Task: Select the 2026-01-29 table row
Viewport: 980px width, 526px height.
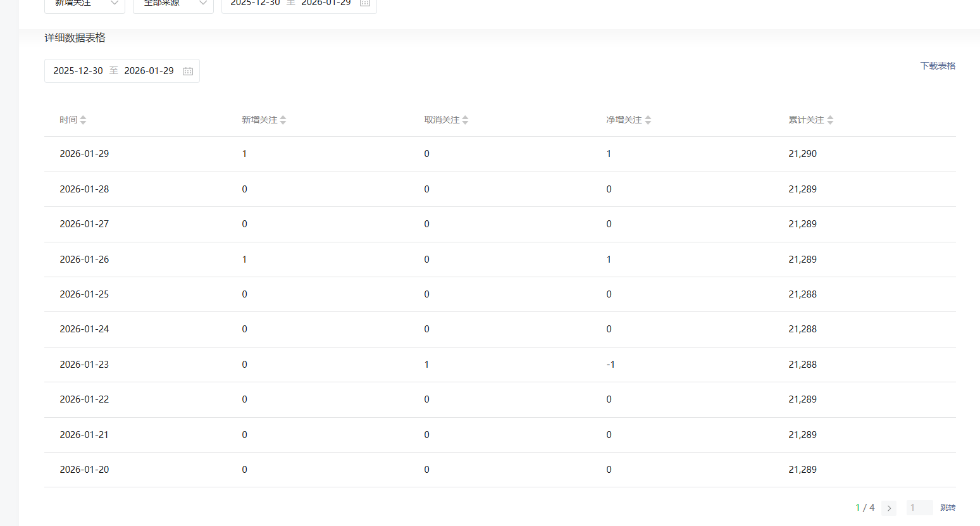Action: point(84,154)
